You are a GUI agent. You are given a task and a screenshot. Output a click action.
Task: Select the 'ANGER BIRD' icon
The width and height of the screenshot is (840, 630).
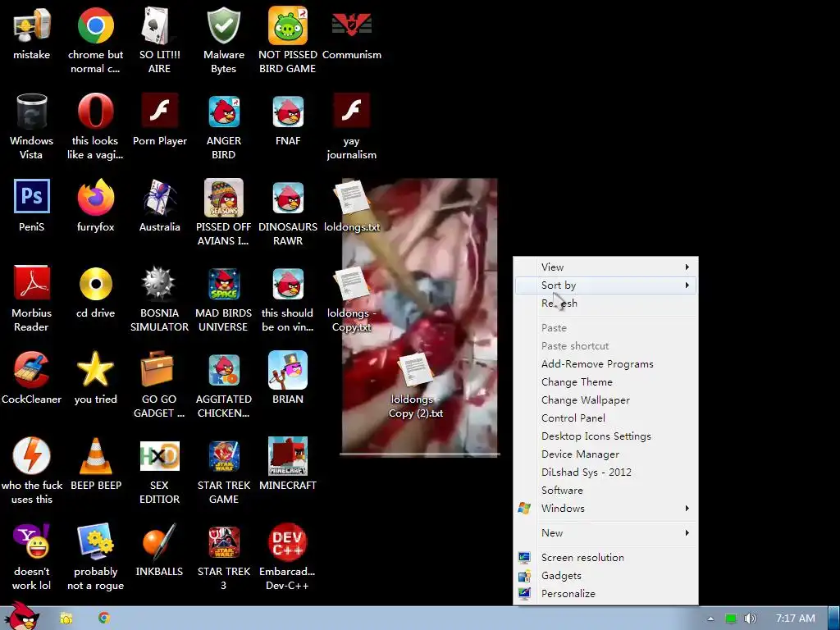coord(223,112)
